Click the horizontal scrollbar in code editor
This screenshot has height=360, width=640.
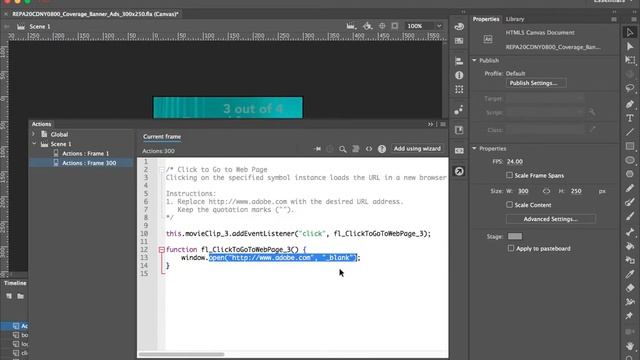(181, 354)
